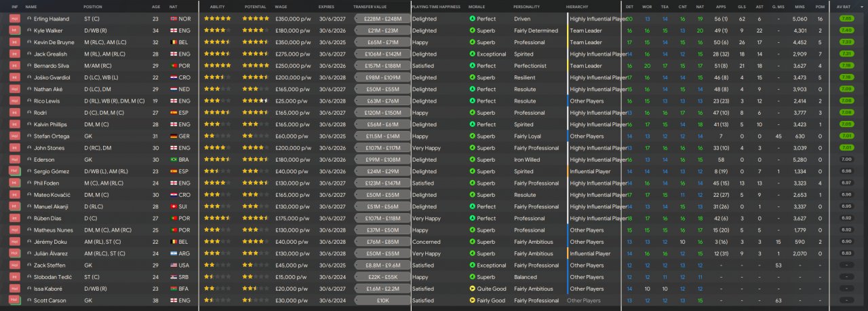The image size is (868, 311).
Task: Sort by the TRANSFER VALUE column header
Action: coord(370,7)
